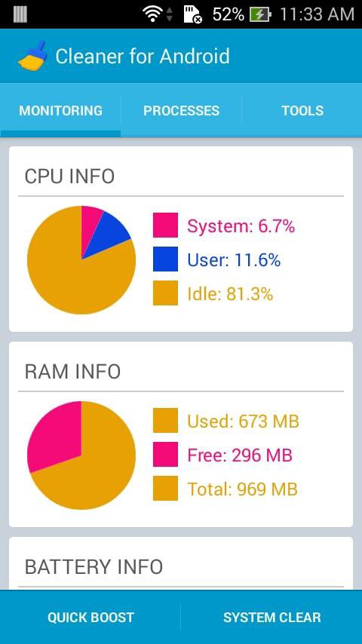
Task: Click the orange Idle color swatch
Action: coord(166,293)
